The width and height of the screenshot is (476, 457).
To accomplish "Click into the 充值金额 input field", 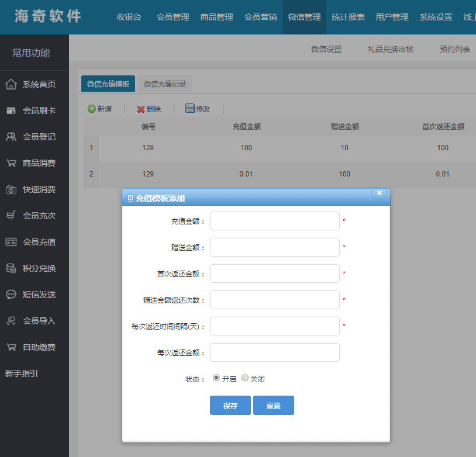I will (274, 221).
